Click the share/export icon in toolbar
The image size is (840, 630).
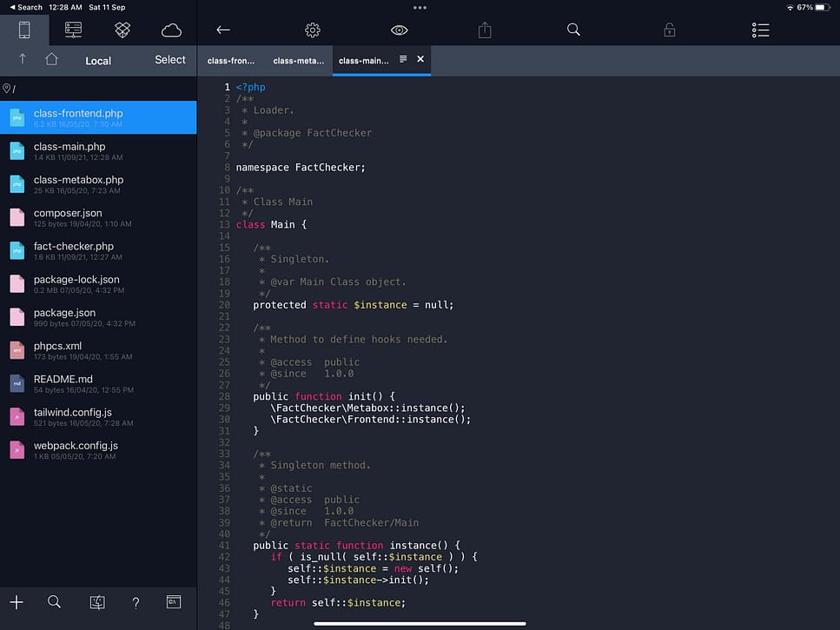coord(485,30)
